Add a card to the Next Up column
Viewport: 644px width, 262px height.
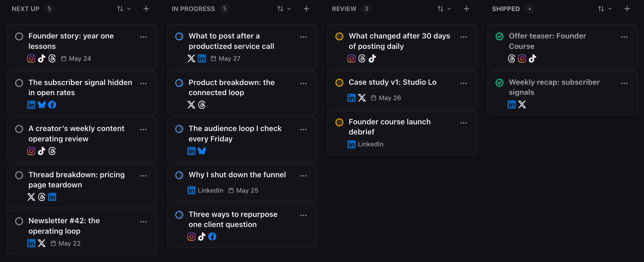[x=146, y=9]
